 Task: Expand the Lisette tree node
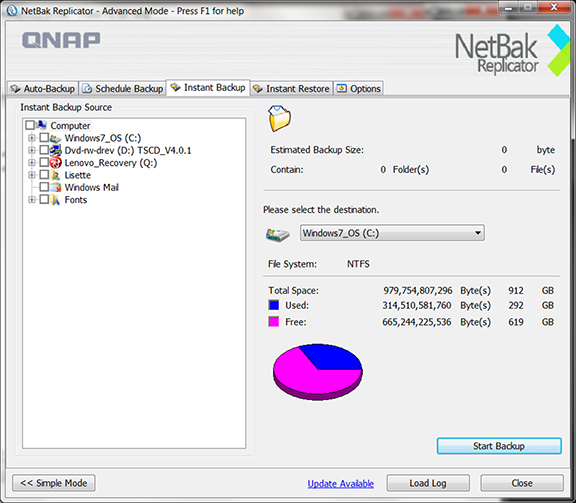(x=32, y=175)
